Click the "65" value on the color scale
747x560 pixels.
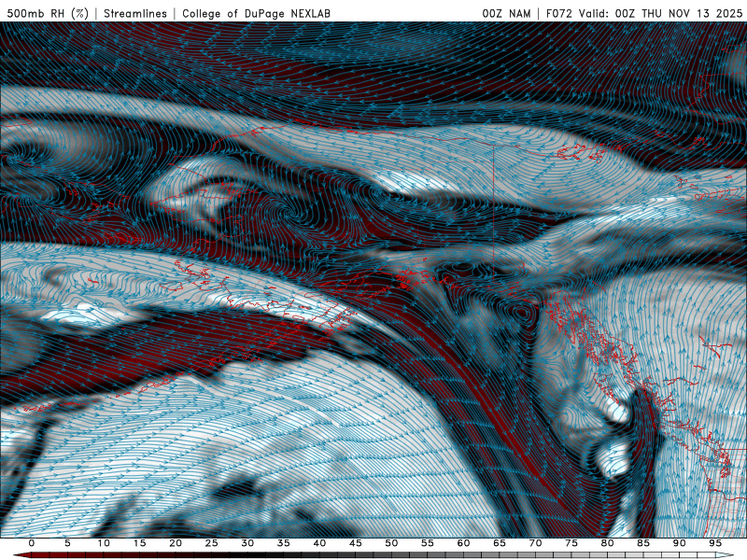(500, 543)
